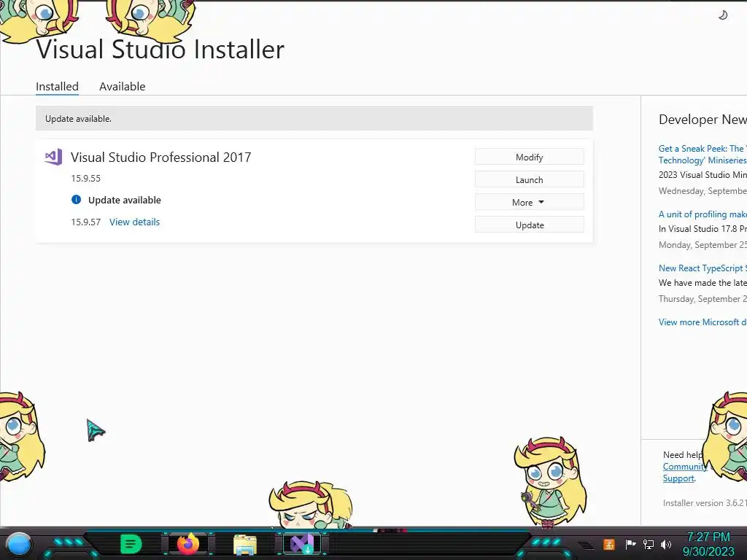Click the 'Update available.' banner text
747x560 pixels.
(78, 119)
